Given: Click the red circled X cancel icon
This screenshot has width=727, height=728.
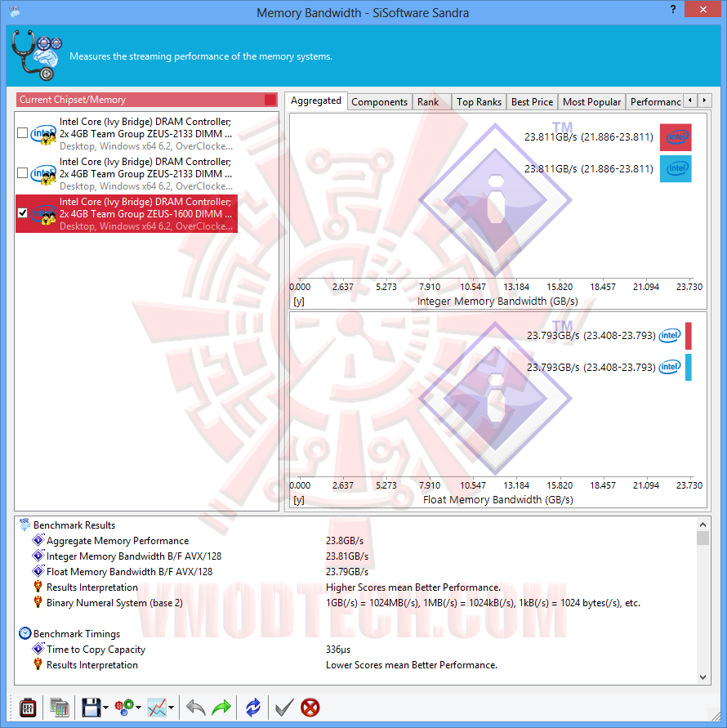Looking at the screenshot, I should pyautogui.click(x=310, y=708).
